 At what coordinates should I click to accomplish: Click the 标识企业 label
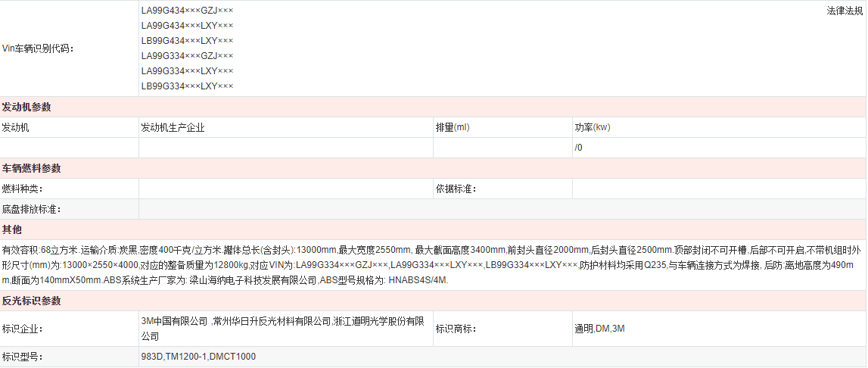coord(23,329)
